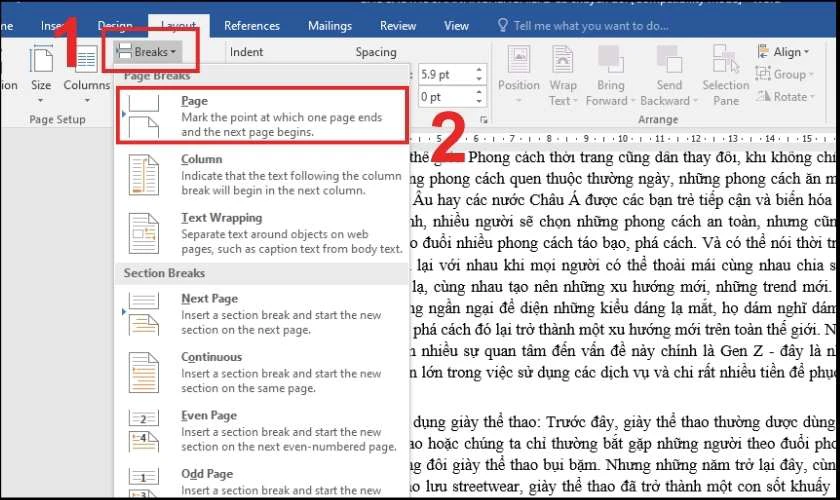The width and height of the screenshot is (840, 500).
Task: Click the Selection Pane icon
Action: tap(726, 59)
